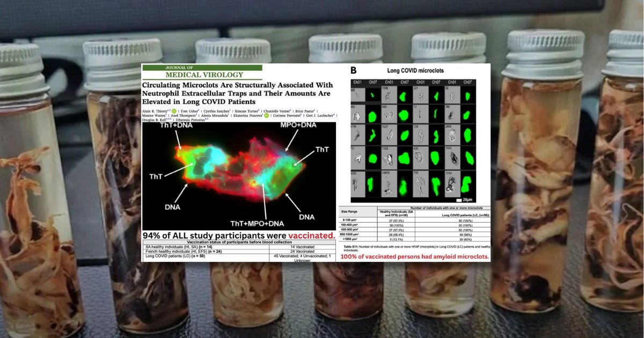Click the '45 Vaccinated; 4 Unvaccinated' cell
The image size is (644, 338).
point(302,258)
